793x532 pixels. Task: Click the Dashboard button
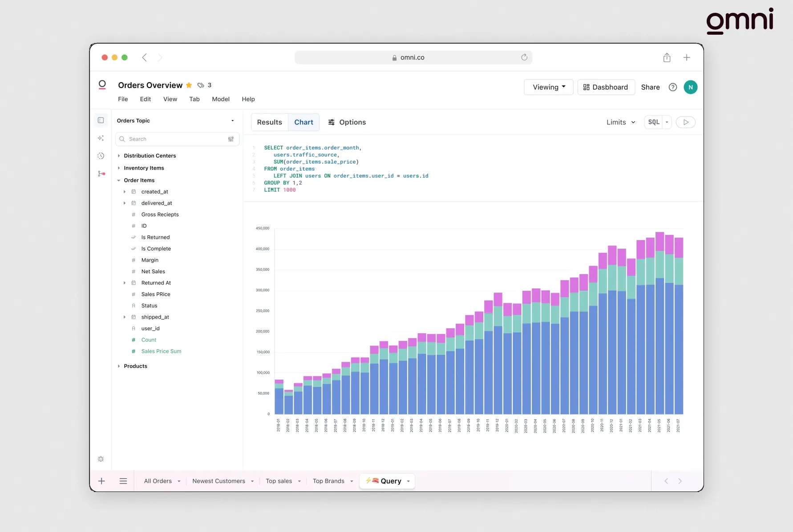coord(606,87)
